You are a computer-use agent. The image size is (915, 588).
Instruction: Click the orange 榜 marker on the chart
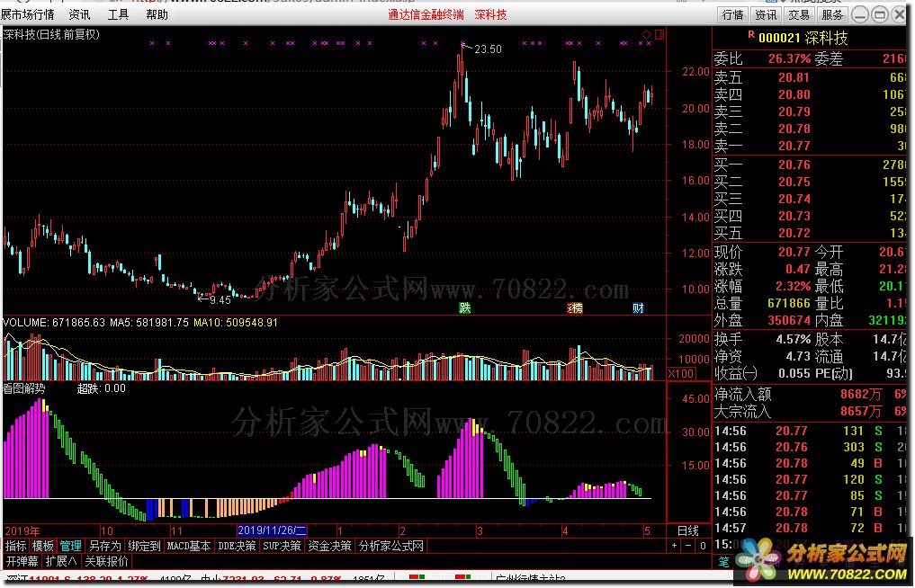pyautogui.click(x=576, y=307)
